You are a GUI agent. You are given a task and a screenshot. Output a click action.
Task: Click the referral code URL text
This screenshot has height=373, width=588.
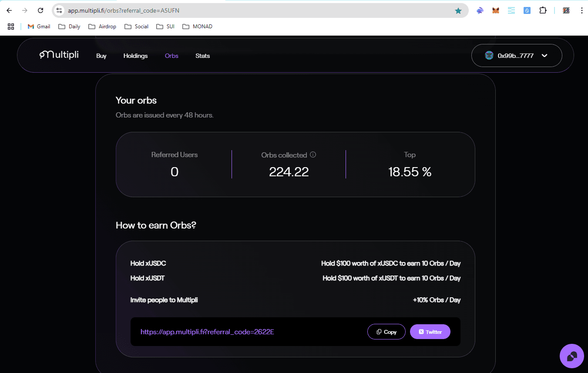coord(207,332)
